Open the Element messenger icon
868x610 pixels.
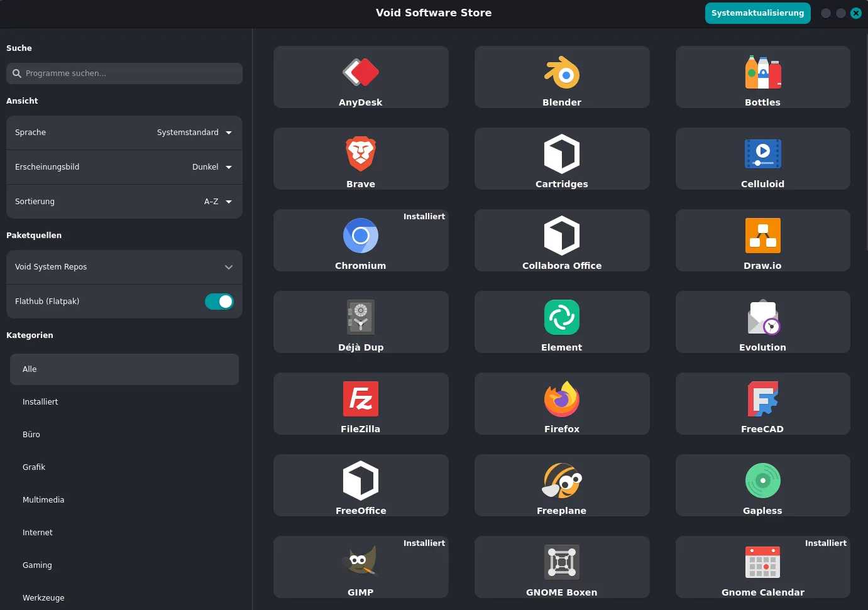click(x=561, y=317)
